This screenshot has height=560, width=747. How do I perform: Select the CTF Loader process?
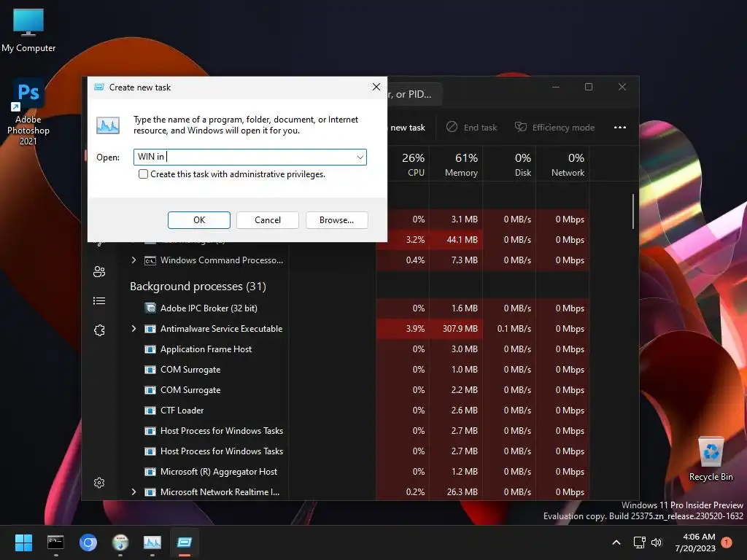[x=182, y=411]
